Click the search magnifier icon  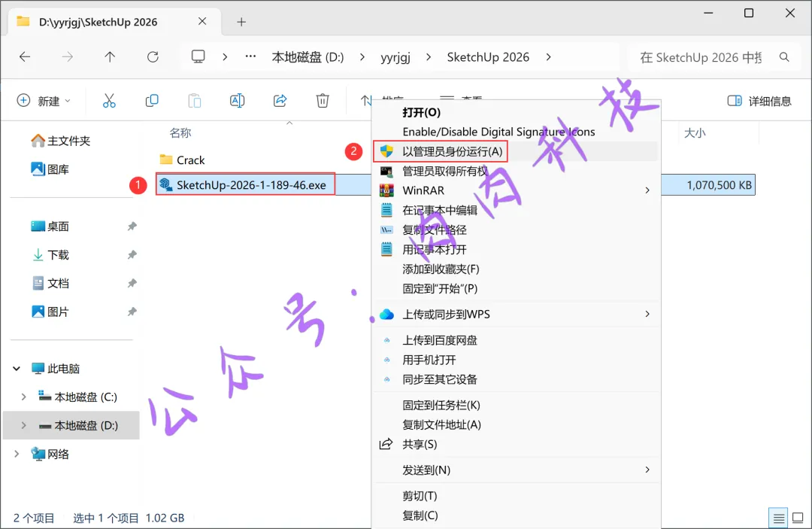click(x=784, y=57)
